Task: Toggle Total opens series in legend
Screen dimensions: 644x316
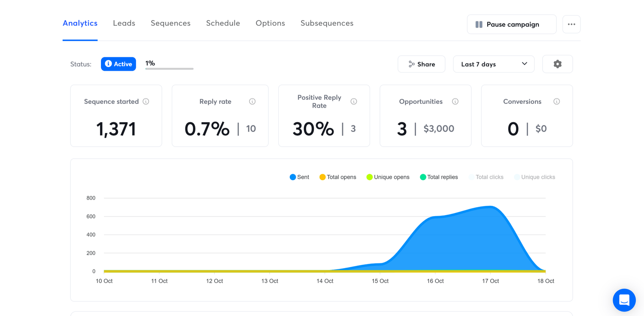Action: tap(337, 177)
